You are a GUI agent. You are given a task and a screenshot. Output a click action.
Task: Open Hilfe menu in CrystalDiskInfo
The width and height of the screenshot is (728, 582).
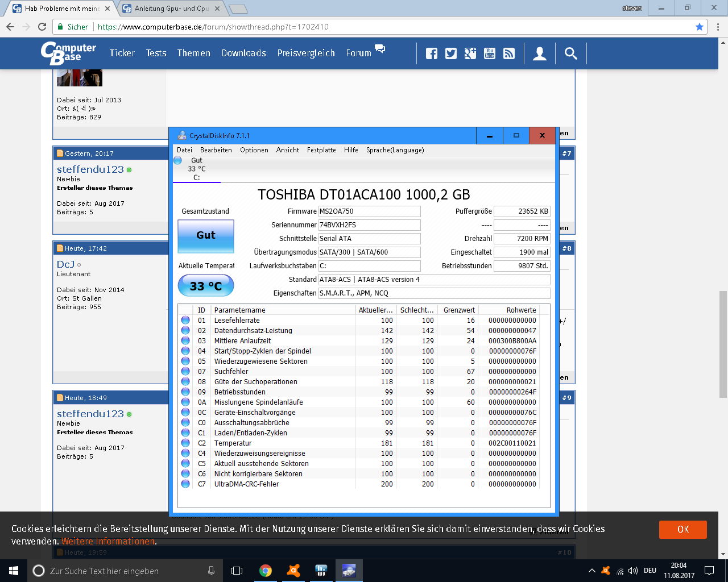351,150
